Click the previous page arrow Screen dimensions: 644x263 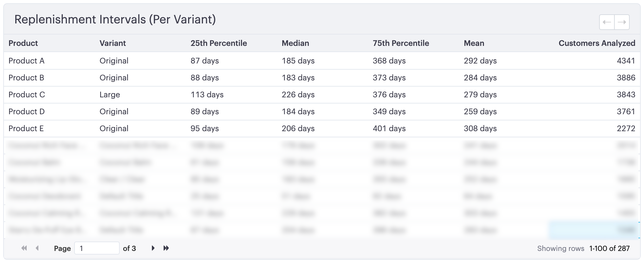(37, 248)
